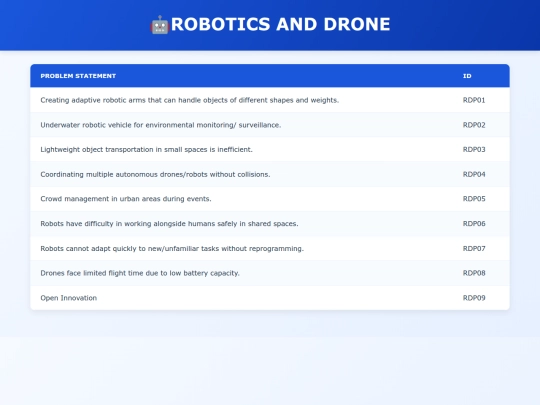The height and width of the screenshot is (405, 540).
Task: Click the PROBLEM STATEMENT column header
Action: point(78,76)
